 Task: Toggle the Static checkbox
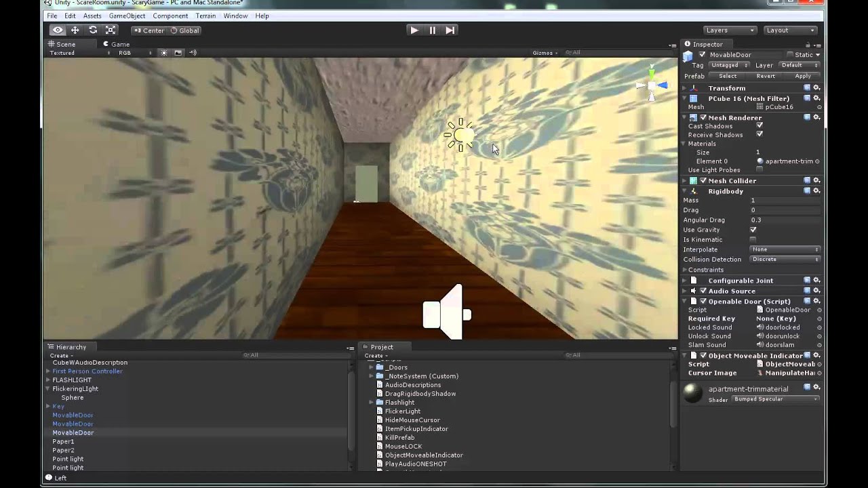(790, 55)
